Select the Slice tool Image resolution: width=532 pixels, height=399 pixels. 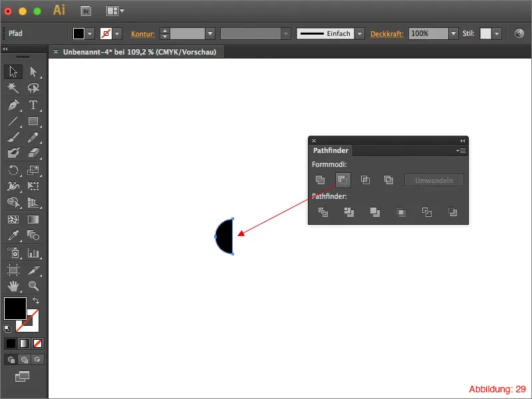point(33,270)
